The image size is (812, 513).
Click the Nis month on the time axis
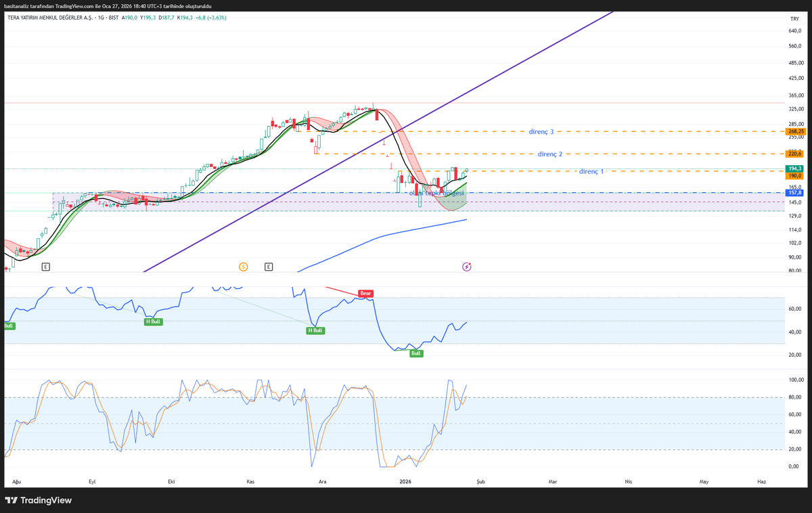point(629,482)
